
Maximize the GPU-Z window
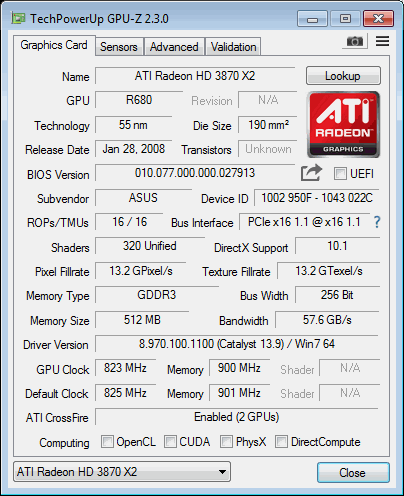coord(345,19)
